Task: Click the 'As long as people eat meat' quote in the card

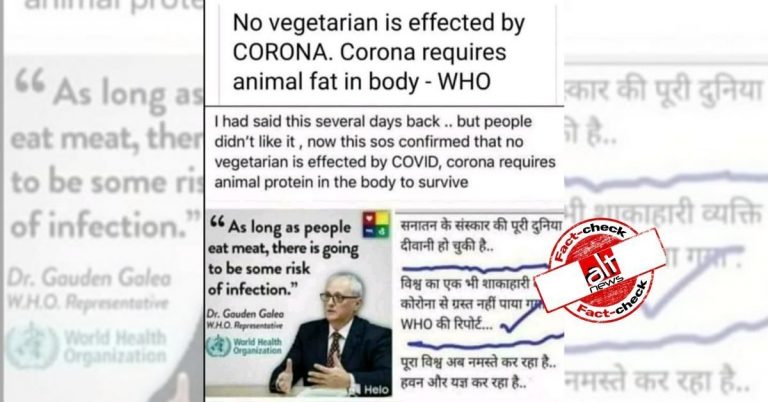Action: click(283, 258)
